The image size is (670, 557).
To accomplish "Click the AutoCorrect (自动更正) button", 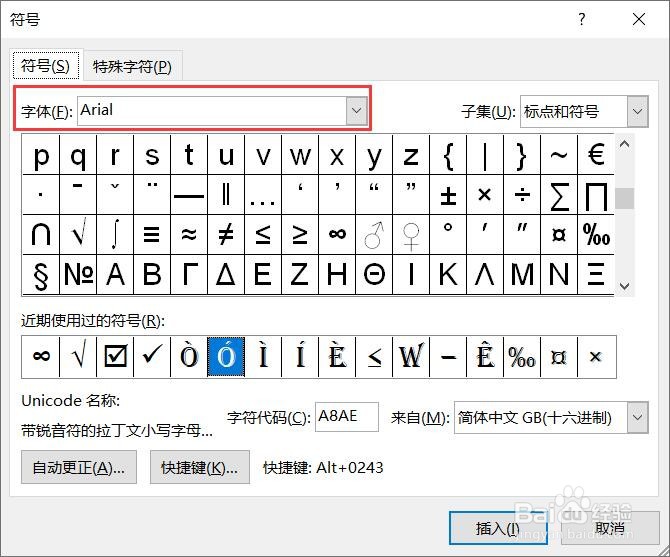I will [x=79, y=467].
